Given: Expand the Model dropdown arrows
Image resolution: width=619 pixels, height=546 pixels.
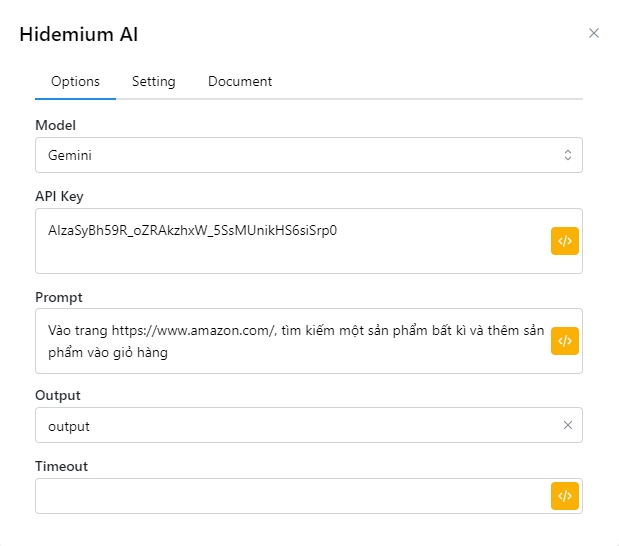Looking at the screenshot, I should coord(568,155).
